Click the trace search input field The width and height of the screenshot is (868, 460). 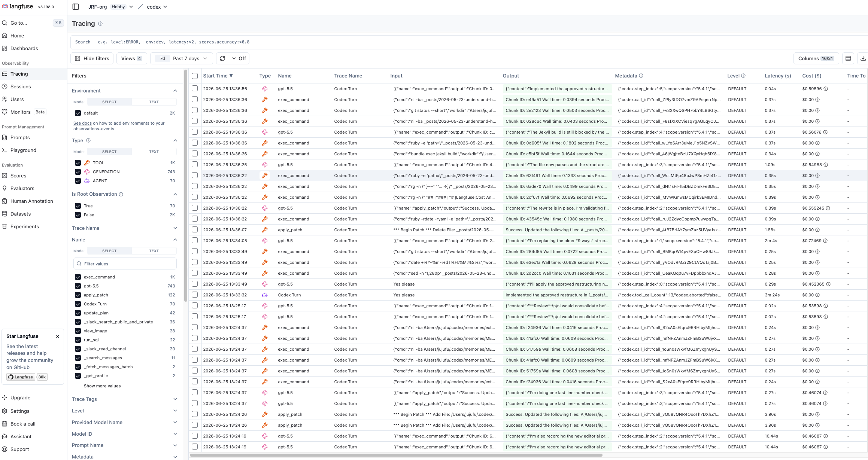(x=469, y=42)
